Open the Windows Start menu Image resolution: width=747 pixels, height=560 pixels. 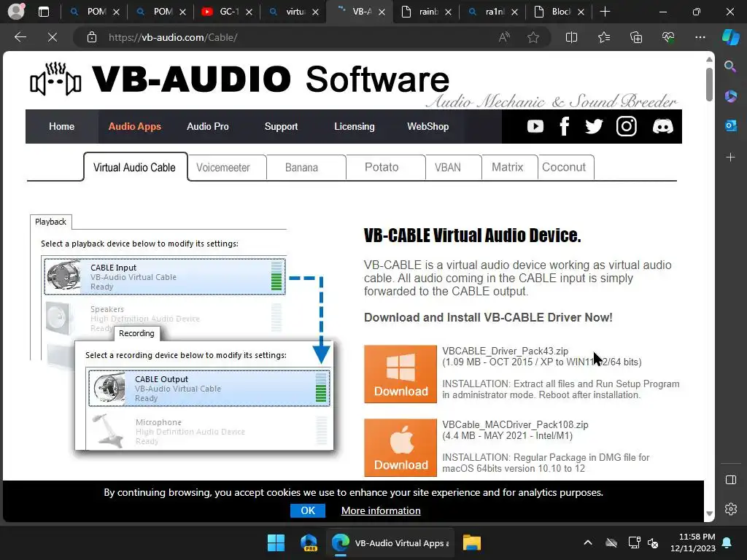276,542
